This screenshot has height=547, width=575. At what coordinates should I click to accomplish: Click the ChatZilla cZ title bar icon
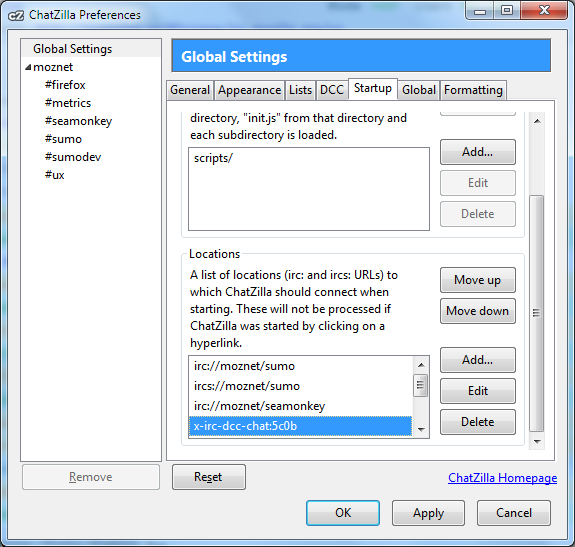[16, 15]
